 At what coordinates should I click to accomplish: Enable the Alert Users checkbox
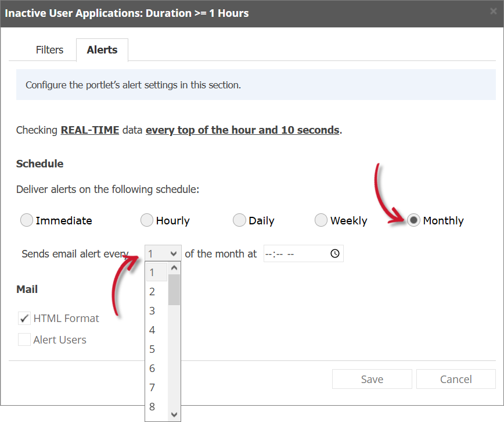point(23,339)
